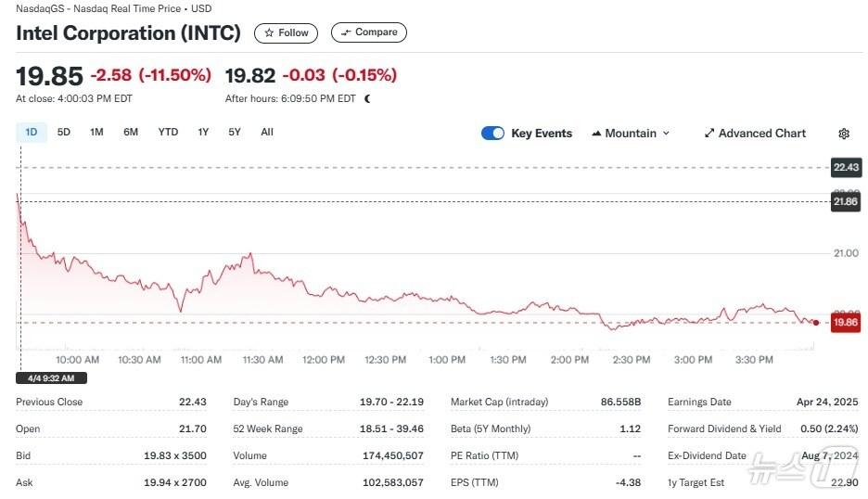Open chart settings gear icon
Screen dimensions: 868x499
tap(843, 134)
